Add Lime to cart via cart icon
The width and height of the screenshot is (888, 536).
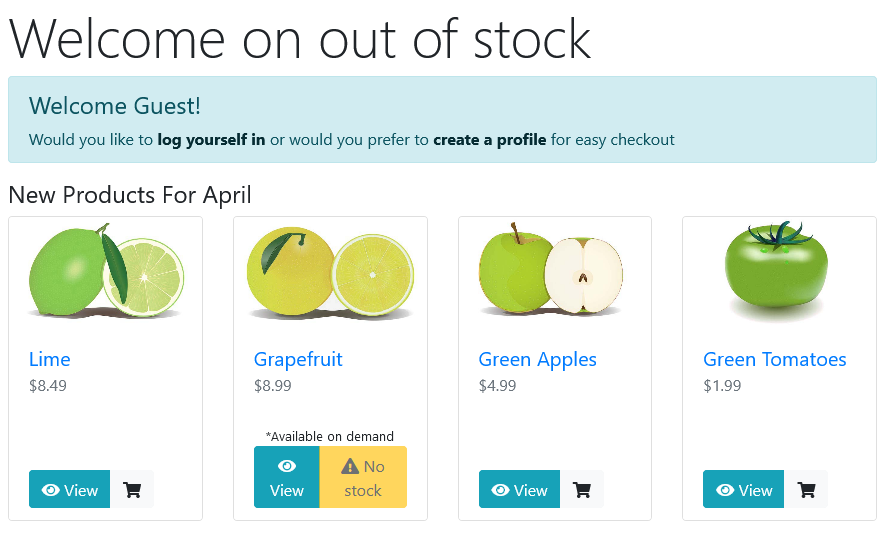[x=132, y=489]
